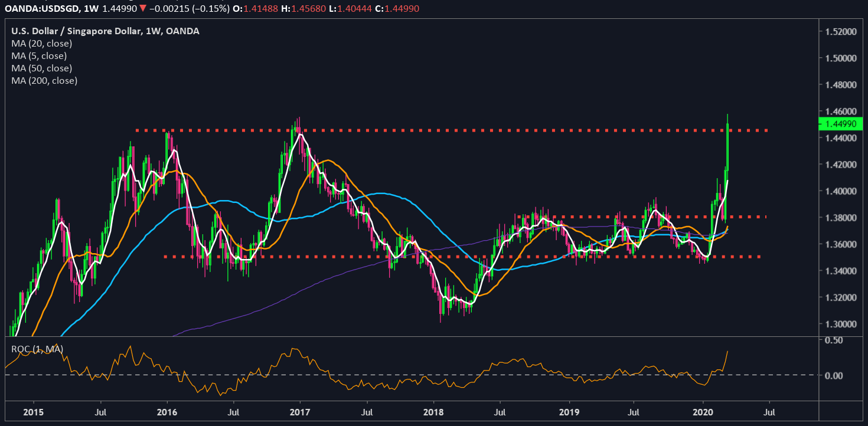The width and height of the screenshot is (868, 426).
Task: Click the 0.00 label on ROC axis
Action: [x=834, y=375]
